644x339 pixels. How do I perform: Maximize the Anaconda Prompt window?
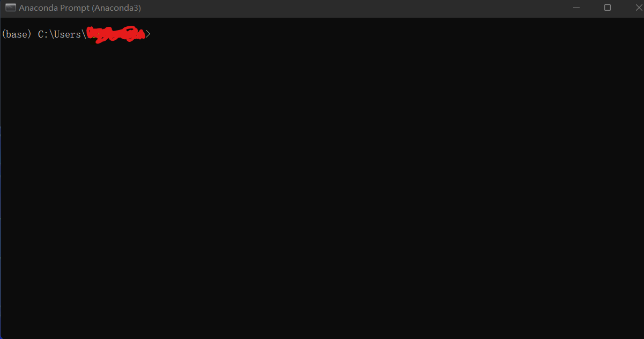coord(608,8)
